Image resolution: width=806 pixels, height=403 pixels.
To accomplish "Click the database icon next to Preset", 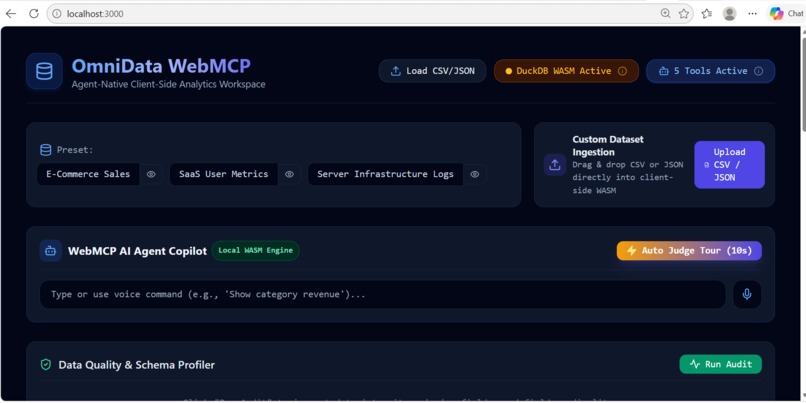I will [46, 150].
